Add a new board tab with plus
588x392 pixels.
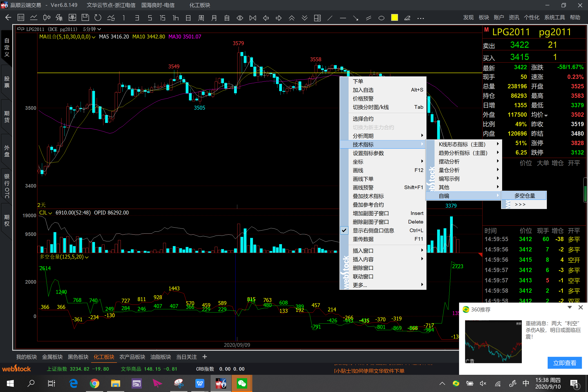(205, 357)
